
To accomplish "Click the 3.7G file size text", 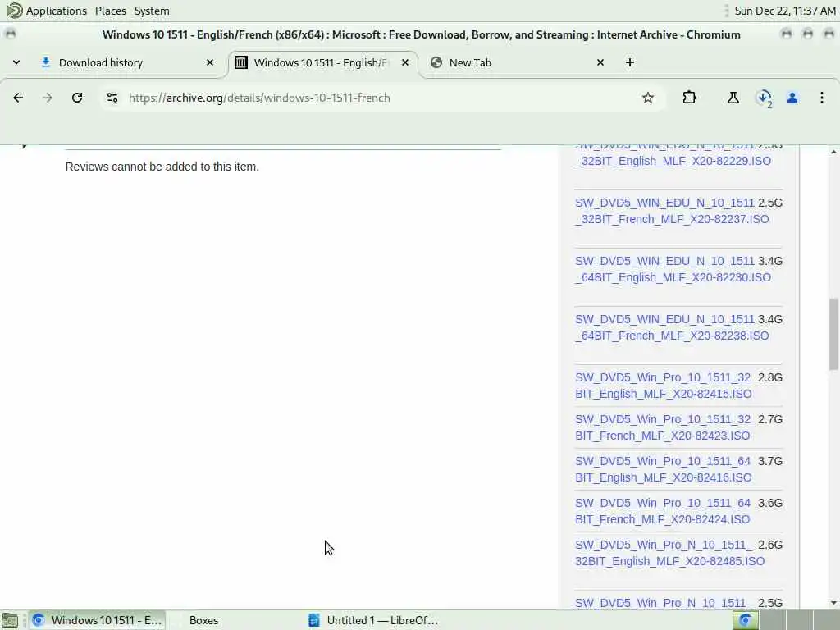I will [x=769, y=461].
